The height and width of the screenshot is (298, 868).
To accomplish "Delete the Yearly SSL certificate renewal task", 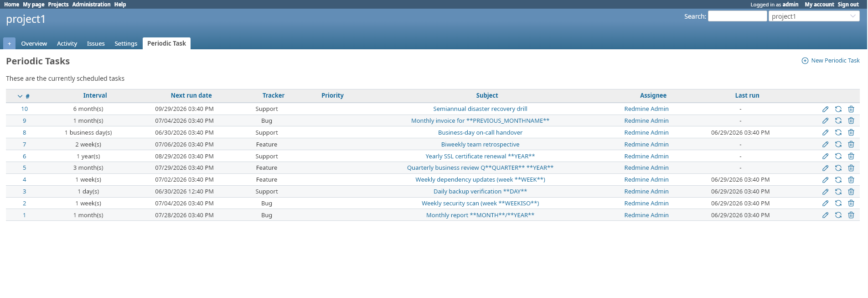I will [x=851, y=156].
